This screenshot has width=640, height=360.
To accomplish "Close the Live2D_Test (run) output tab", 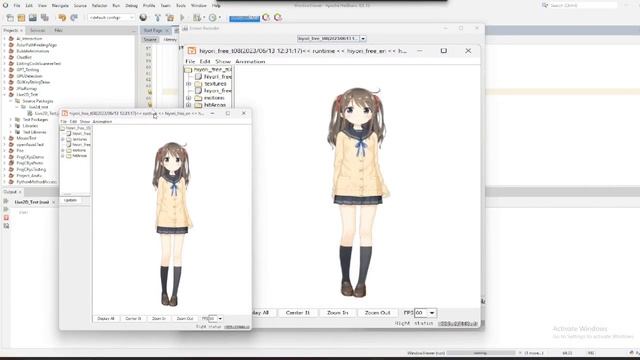I will pos(53,202).
